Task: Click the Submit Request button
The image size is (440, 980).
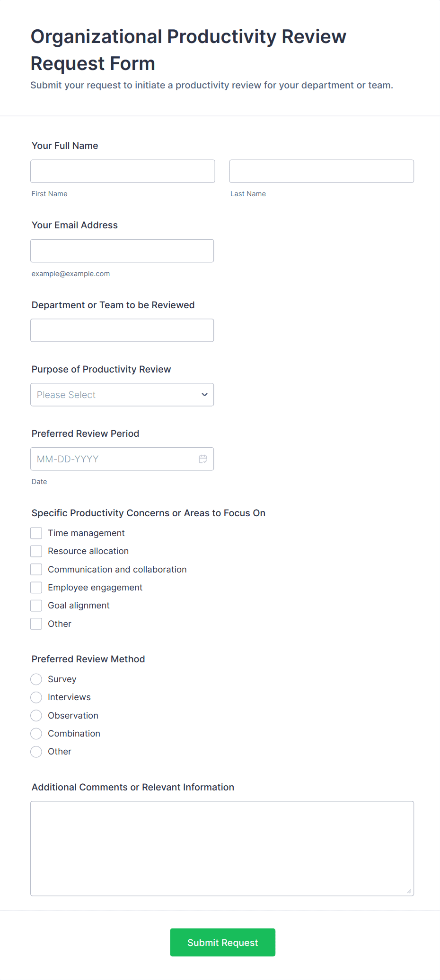Action: click(222, 942)
